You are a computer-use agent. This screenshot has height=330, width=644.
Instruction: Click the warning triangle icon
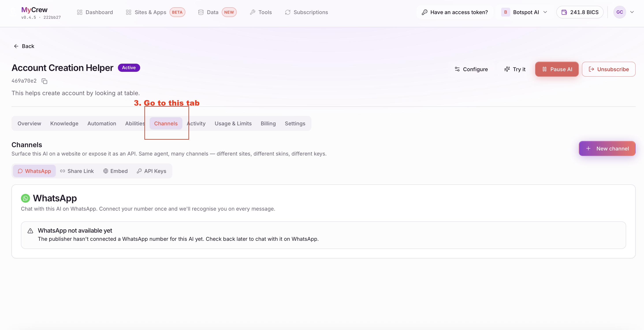click(x=30, y=231)
